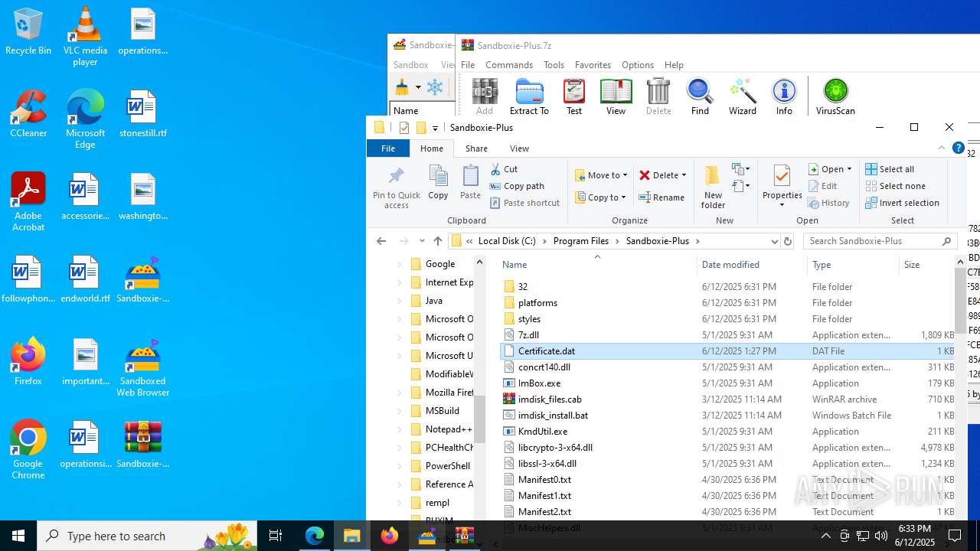Click the Search Sandboxie-Plus field
The width and height of the screenshot is (980, 551).
click(880, 241)
